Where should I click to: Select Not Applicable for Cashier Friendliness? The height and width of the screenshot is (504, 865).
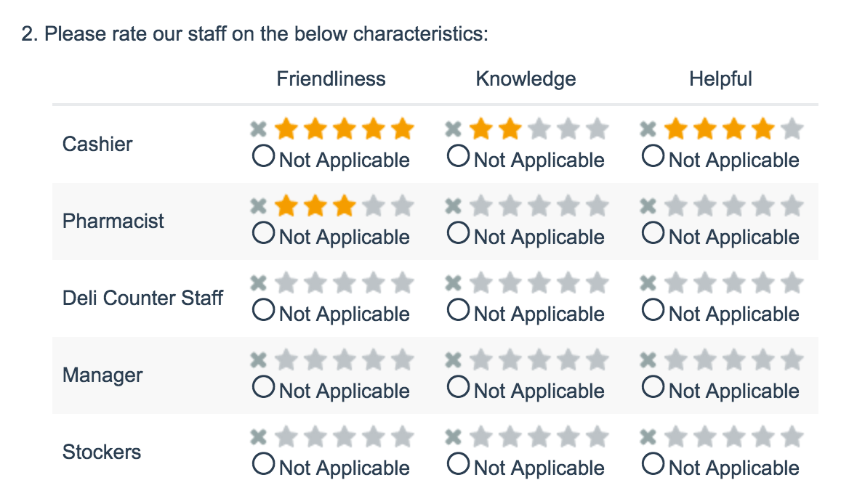pyautogui.click(x=263, y=156)
